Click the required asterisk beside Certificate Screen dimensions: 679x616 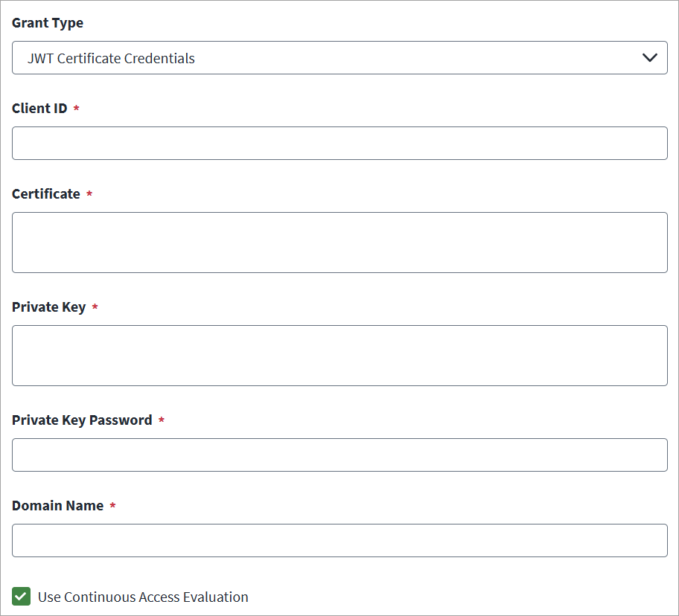tap(89, 194)
